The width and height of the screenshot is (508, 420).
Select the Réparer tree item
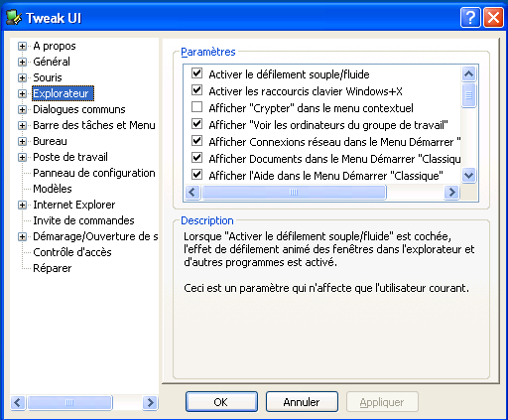53,268
